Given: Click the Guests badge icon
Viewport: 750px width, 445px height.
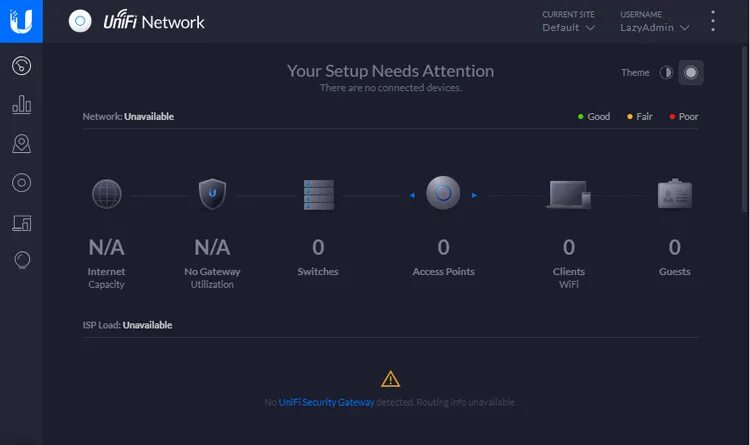Looking at the screenshot, I should point(675,194).
